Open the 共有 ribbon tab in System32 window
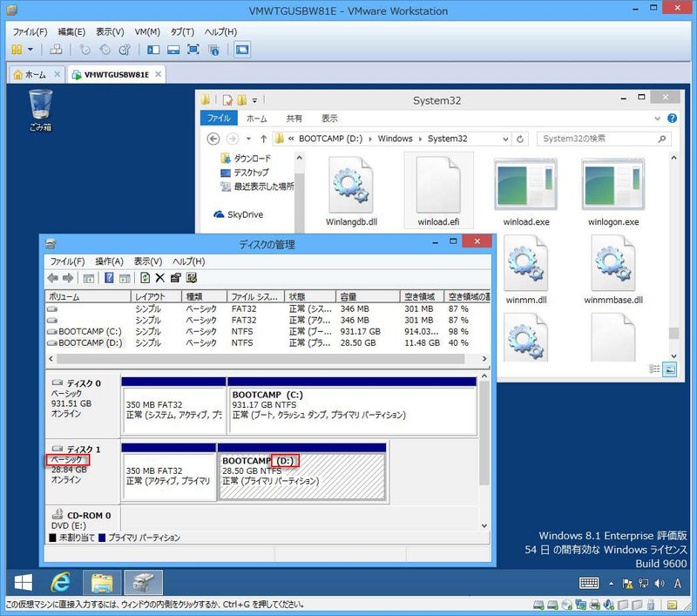Viewport: 697px width, 616px height. pyautogui.click(x=294, y=118)
